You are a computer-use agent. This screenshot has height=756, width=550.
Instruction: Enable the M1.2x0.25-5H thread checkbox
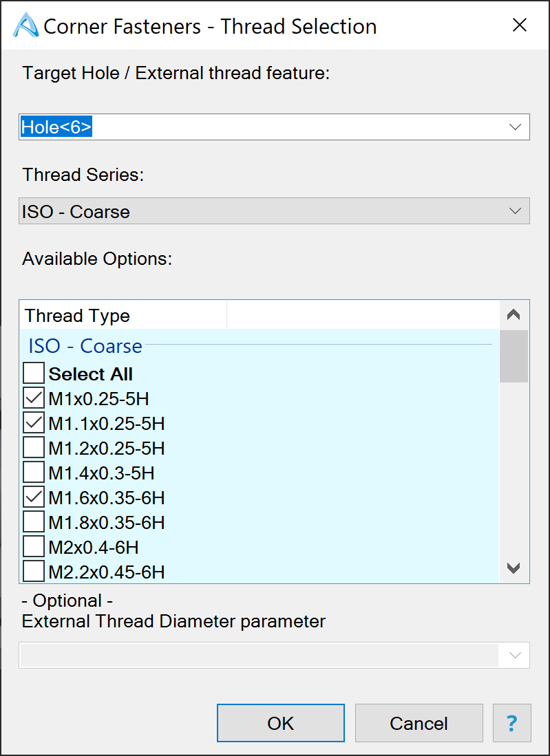pos(34,448)
